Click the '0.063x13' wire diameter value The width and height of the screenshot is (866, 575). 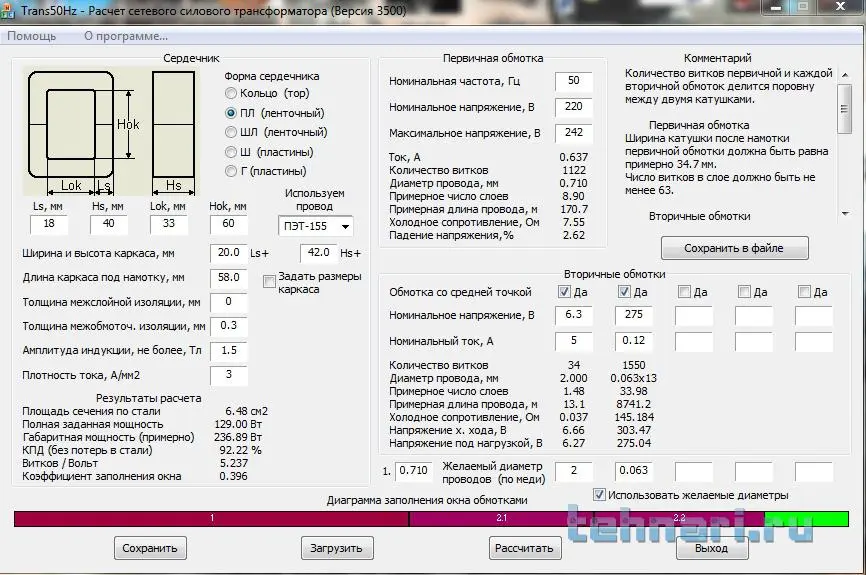pos(633,379)
